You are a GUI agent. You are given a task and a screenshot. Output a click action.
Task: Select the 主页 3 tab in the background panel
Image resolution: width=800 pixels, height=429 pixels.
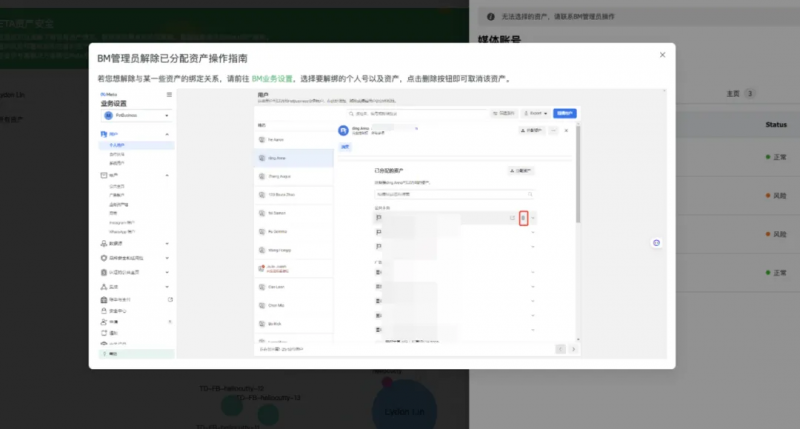(x=741, y=94)
